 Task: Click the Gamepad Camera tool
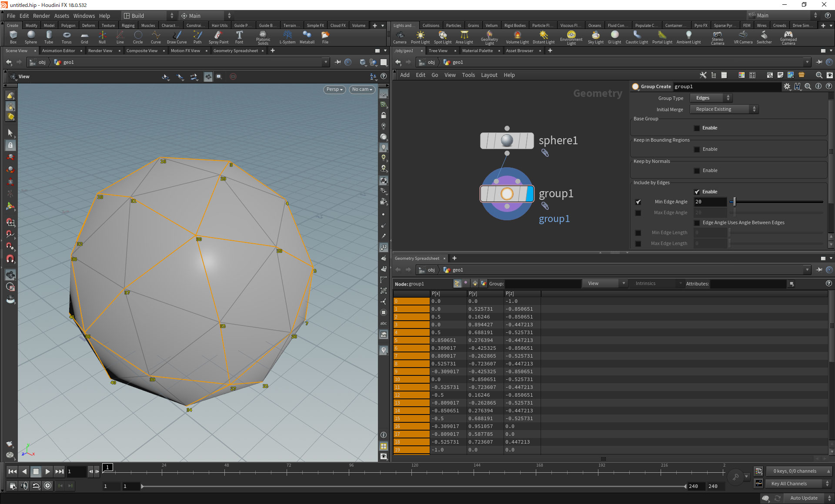(x=788, y=37)
